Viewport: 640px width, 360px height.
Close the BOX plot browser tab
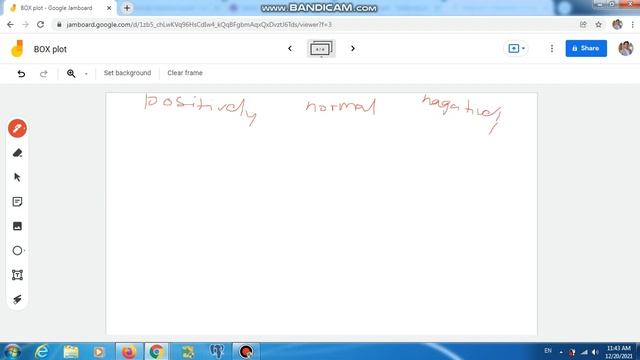(109, 8)
